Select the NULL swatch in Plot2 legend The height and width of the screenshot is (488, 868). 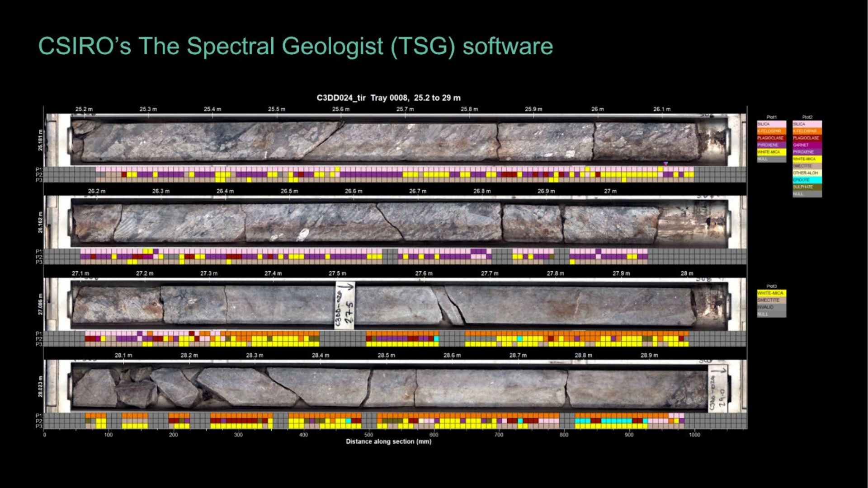tap(807, 194)
